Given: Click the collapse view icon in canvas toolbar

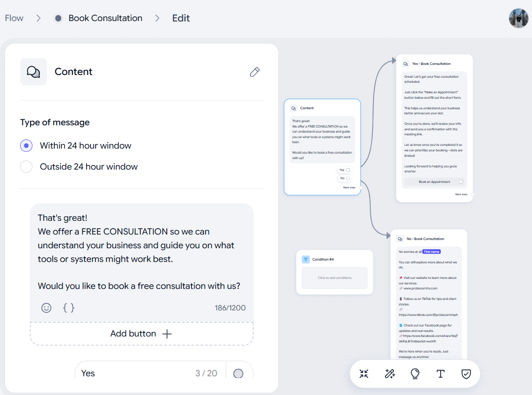Looking at the screenshot, I should click(x=364, y=374).
